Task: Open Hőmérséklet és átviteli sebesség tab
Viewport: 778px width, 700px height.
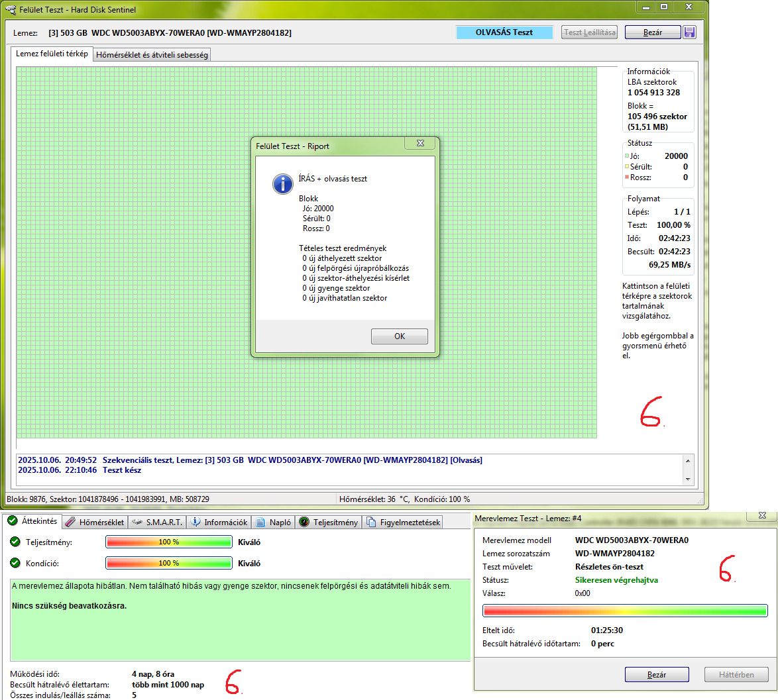Action: 152,54
